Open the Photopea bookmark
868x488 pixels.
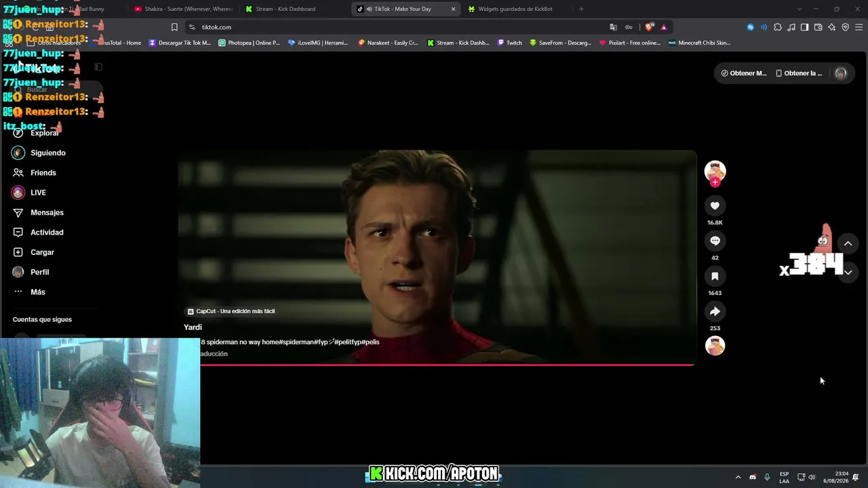pos(249,43)
